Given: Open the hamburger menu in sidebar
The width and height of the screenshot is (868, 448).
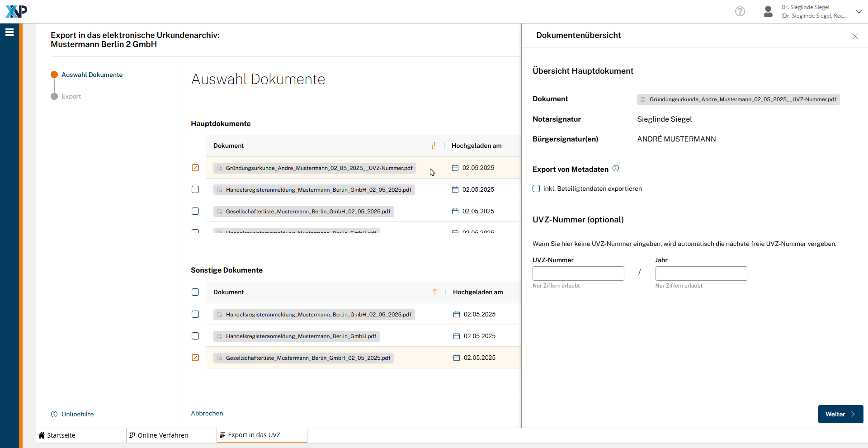Looking at the screenshot, I should [x=9, y=32].
